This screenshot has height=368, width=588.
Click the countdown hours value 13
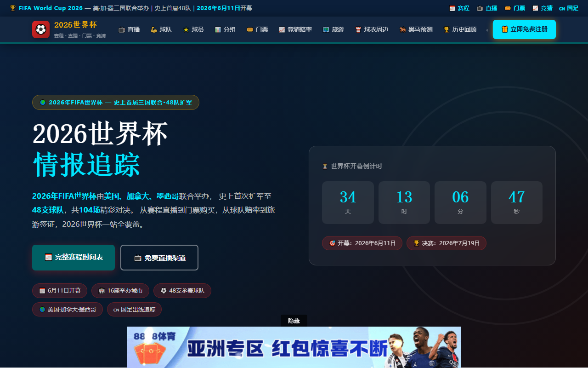point(404,197)
